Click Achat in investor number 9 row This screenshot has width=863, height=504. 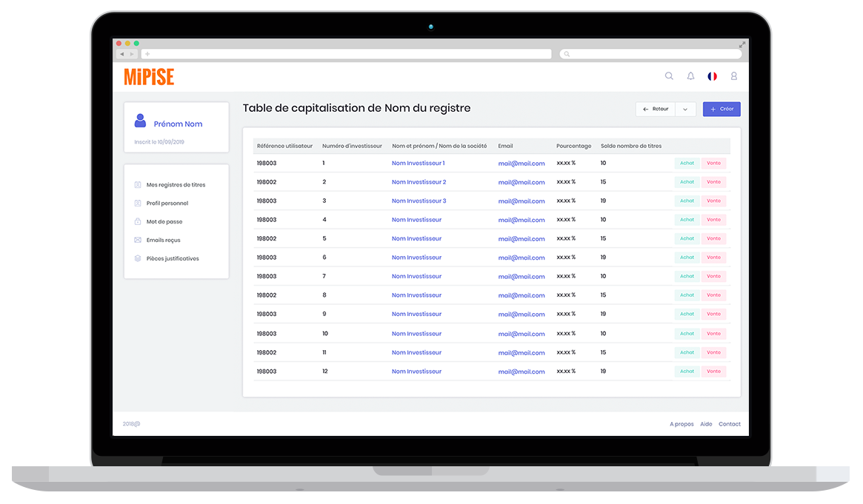click(687, 315)
